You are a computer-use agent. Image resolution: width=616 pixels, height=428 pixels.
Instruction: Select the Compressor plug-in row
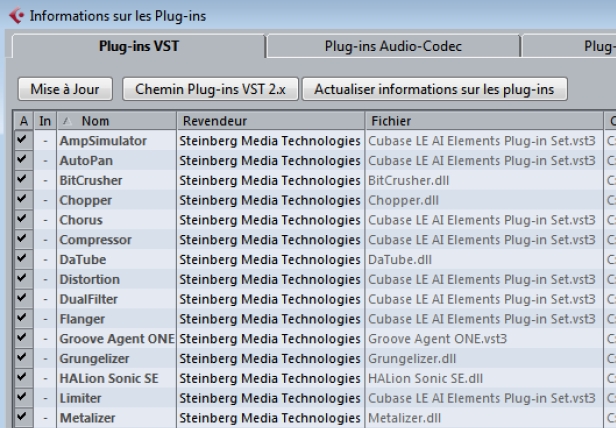tap(314, 240)
